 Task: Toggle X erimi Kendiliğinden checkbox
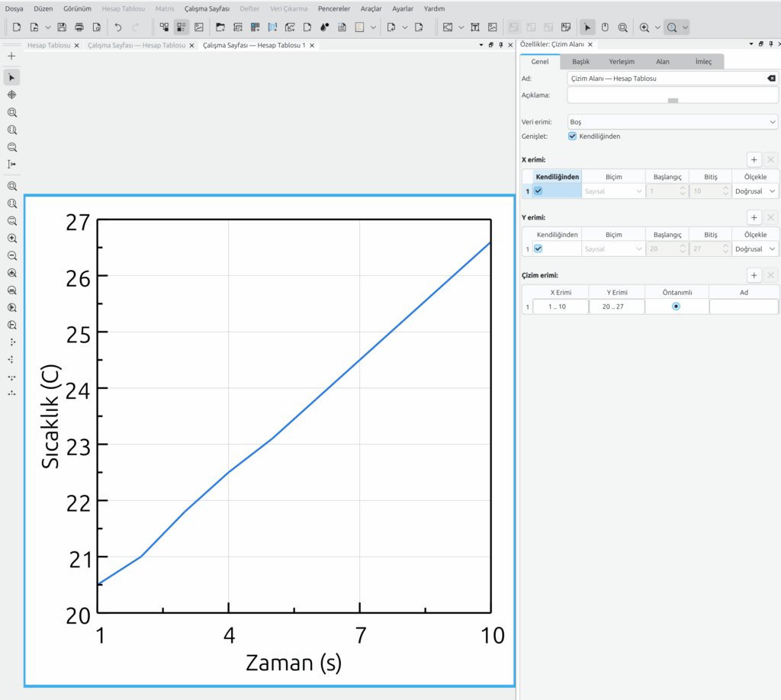538,191
